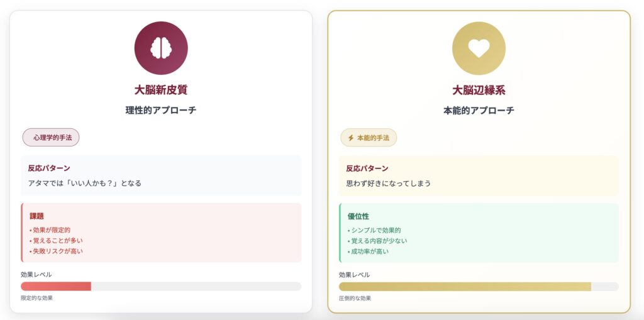The image size is (644, 320).
Task: Click the 失敗リスクが高い bullet item
Action: pos(57,251)
